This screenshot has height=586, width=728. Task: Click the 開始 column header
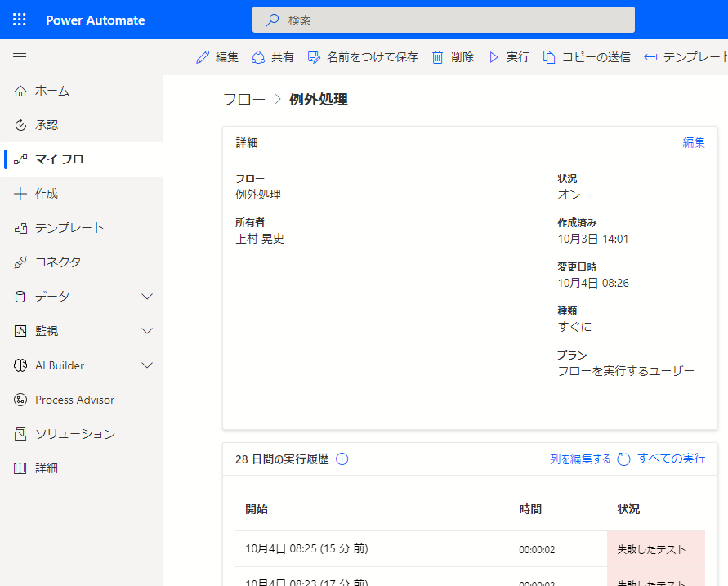(257, 509)
